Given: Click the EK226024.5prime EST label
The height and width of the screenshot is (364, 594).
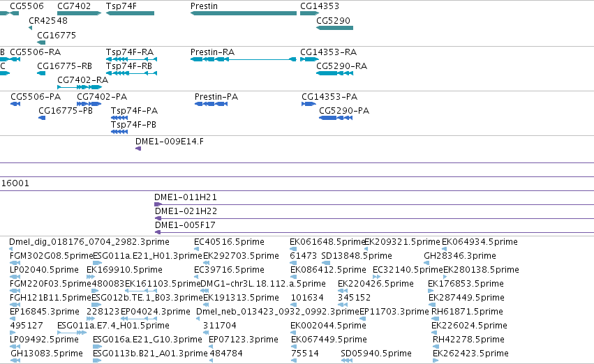Looking at the screenshot, I should click(x=469, y=326).
